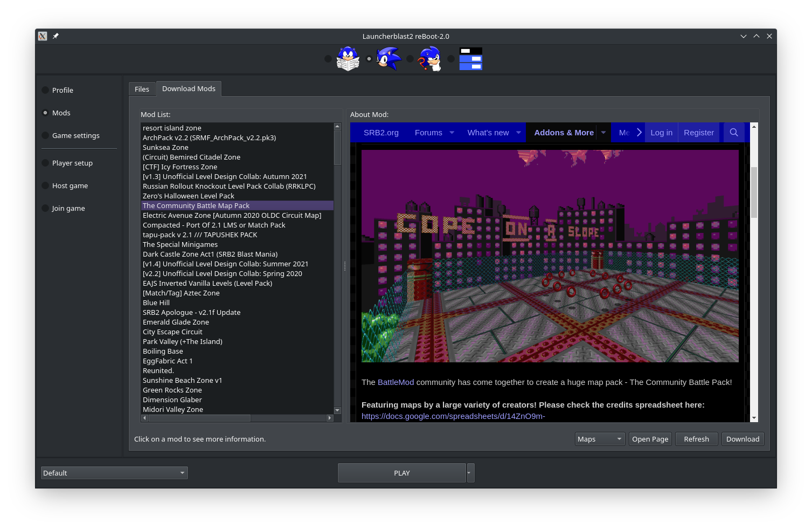Select 'The Community Battle Map Pack' mod
812x530 pixels.
click(237, 205)
